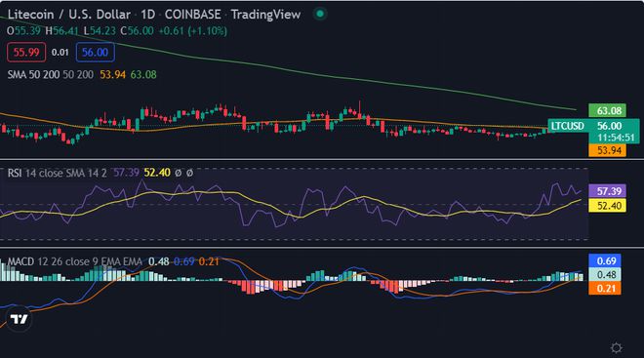Click the spread value 0.01
This screenshot has height=358, width=644.
(x=60, y=53)
